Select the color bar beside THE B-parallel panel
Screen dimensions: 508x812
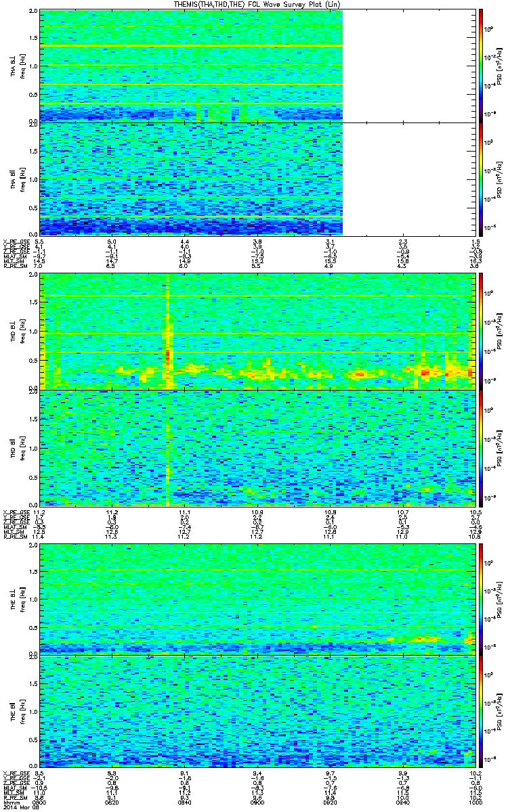click(x=480, y=712)
